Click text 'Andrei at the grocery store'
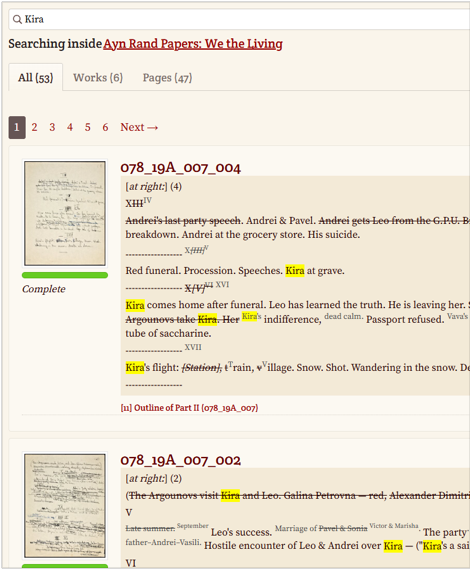470x579 pixels. pyautogui.click(x=243, y=235)
